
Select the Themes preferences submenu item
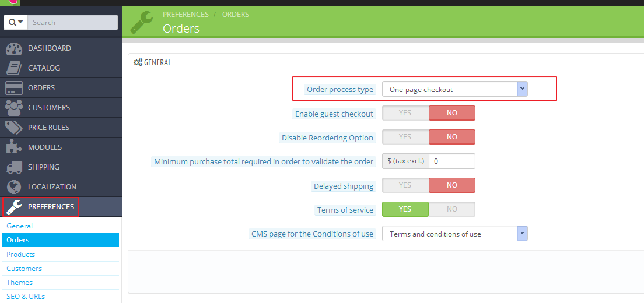pyautogui.click(x=20, y=283)
